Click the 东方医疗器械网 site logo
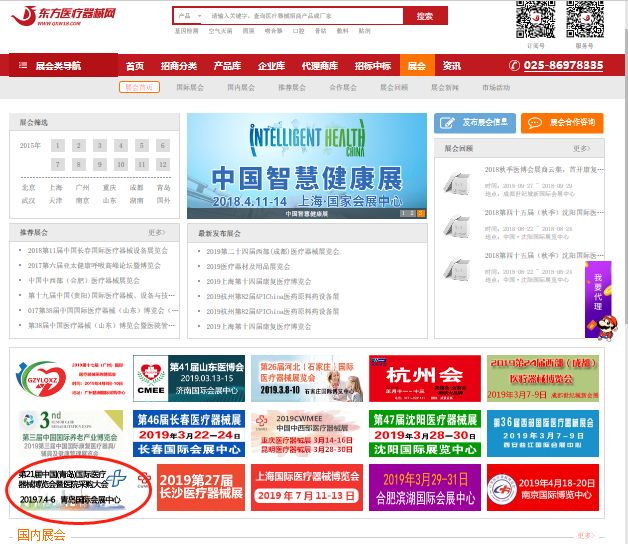 63,16
